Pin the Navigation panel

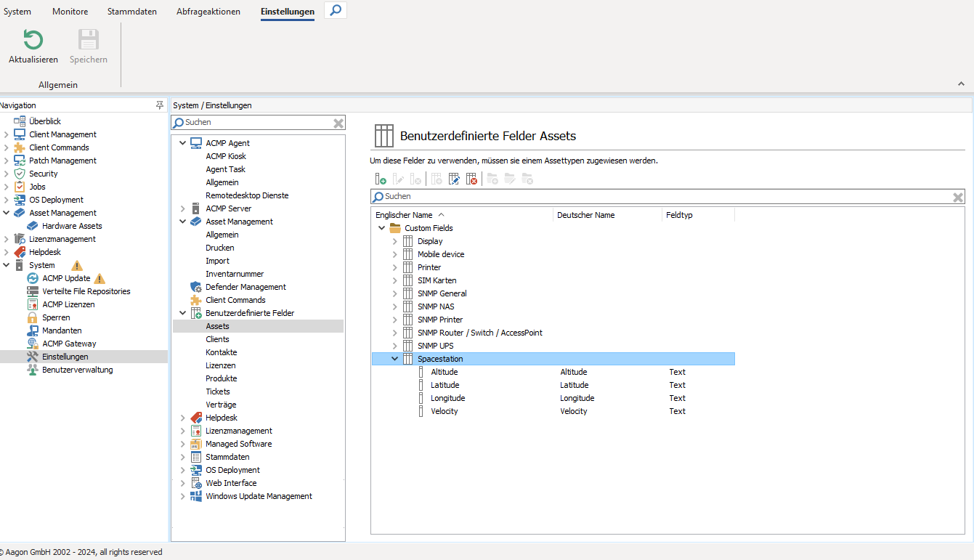pos(160,105)
